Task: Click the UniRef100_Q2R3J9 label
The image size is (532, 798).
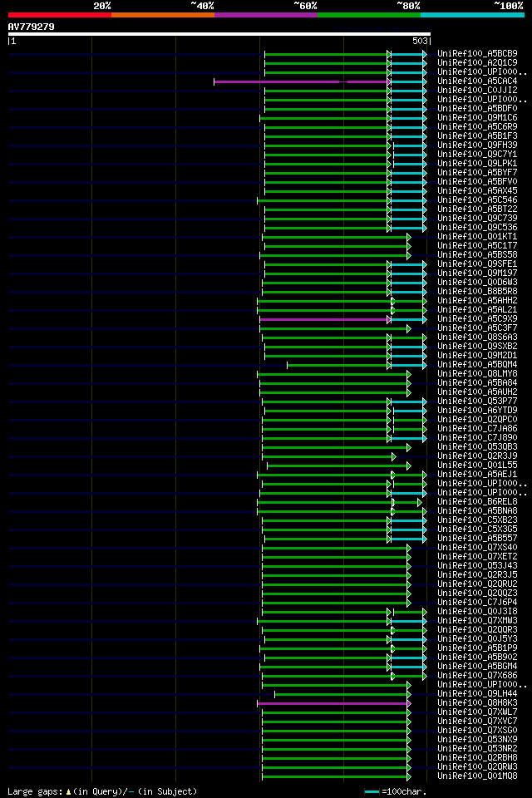Action: click(x=477, y=456)
